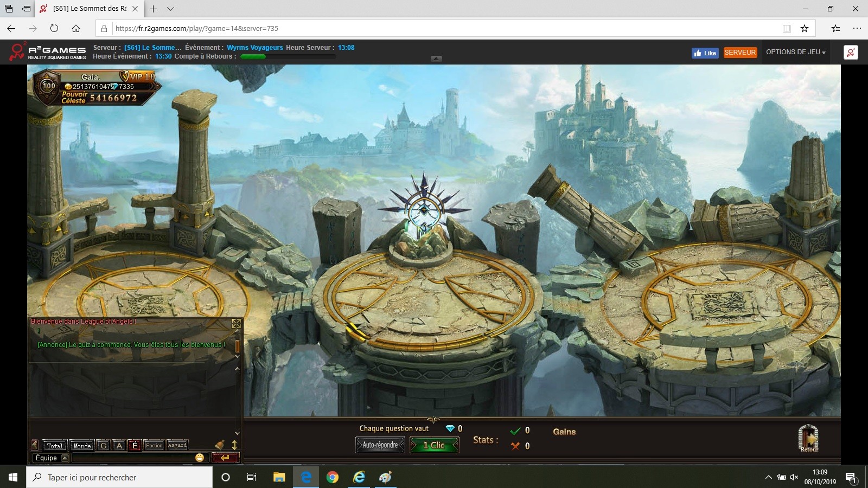Expand the OPTIONS DE JEU menu

coord(795,52)
